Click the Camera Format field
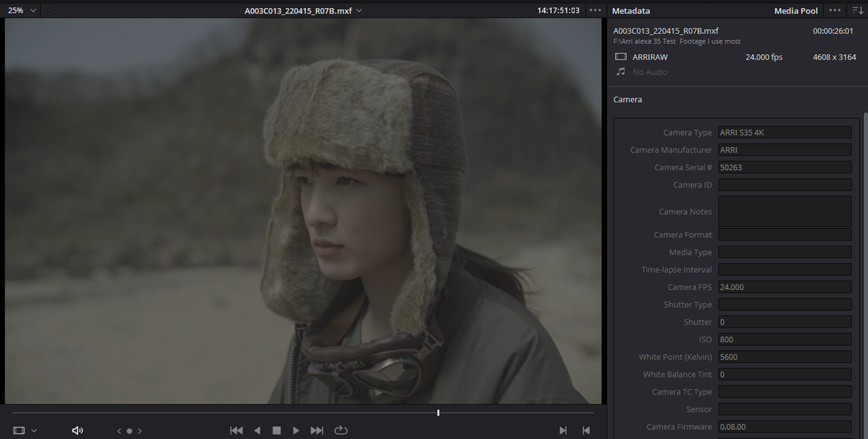The width and height of the screenshot is (868, 439). pyautogui.click(x=785, y=234)
